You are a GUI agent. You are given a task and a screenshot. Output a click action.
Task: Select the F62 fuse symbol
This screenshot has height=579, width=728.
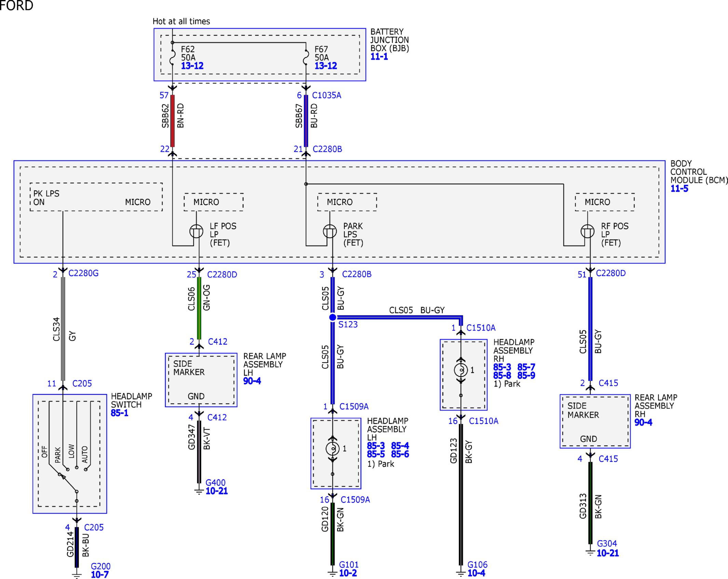click(x=173, y=57)
